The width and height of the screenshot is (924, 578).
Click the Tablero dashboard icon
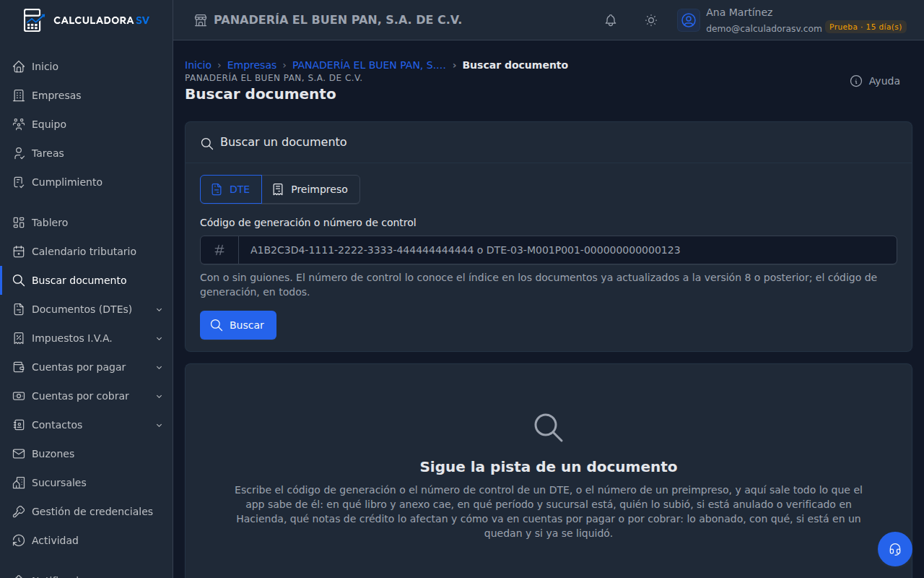(19, 223)
